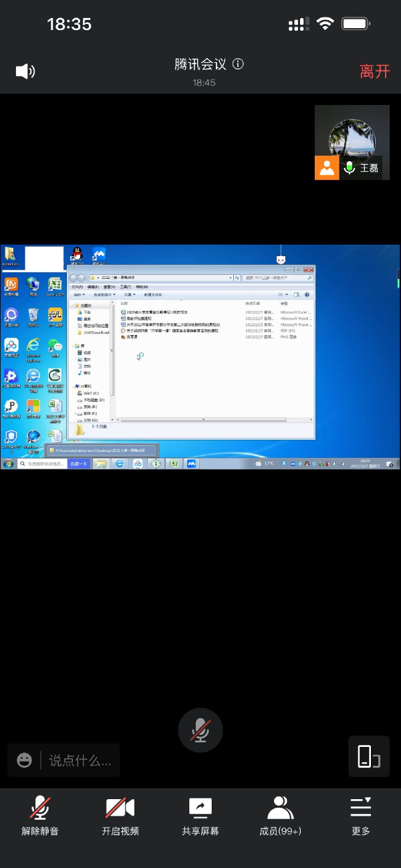401x868 pixels.
Task: Tap the speaker audio output icon
Action: pyautogui.click(x=25, y=71)
